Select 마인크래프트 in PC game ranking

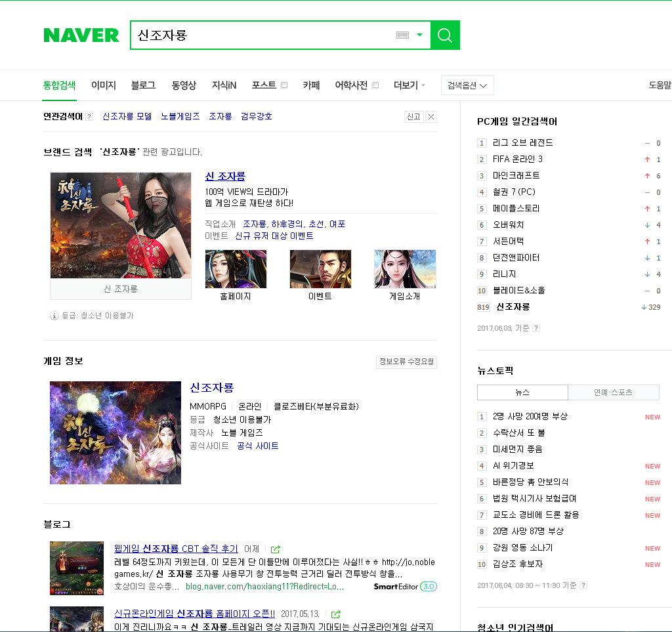(x=516, y=176)
